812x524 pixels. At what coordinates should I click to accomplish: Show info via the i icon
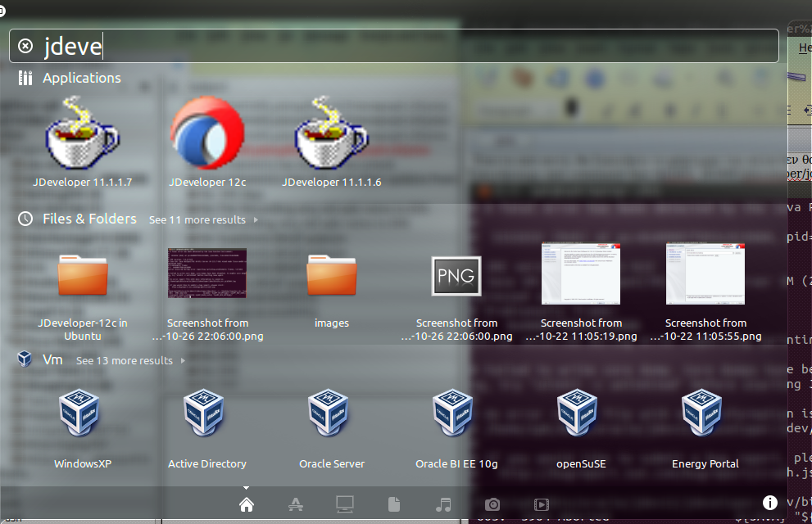coord(770,503)
